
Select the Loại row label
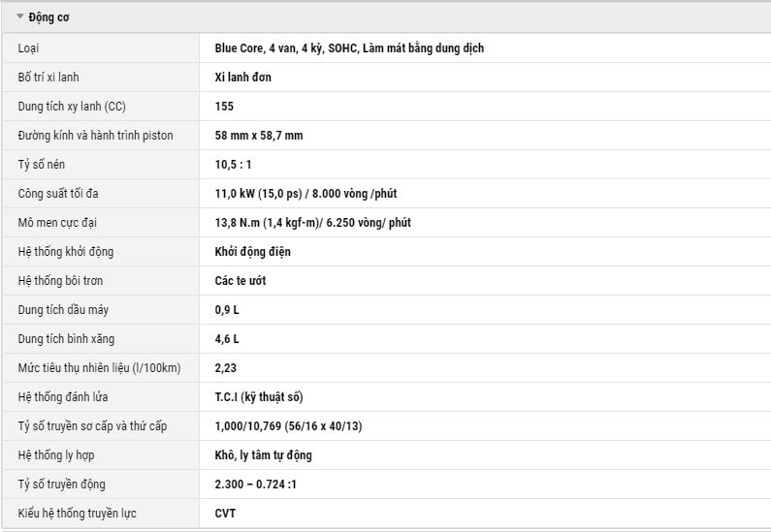28,48
